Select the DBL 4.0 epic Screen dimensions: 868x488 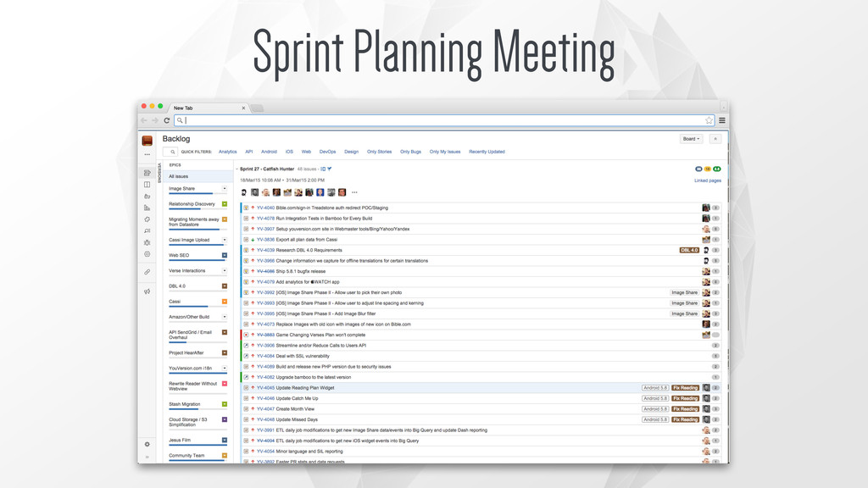point(177,286)
